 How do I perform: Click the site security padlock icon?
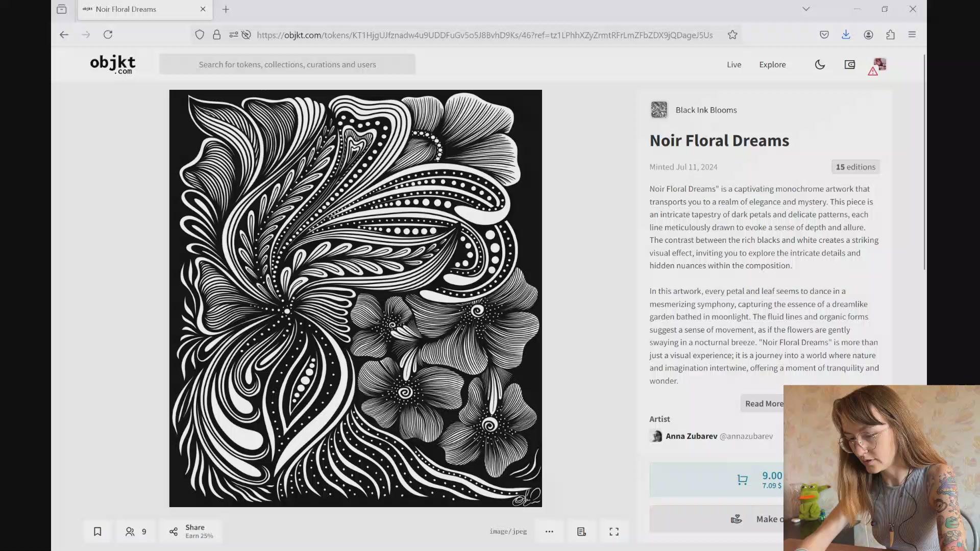(216, 35)
